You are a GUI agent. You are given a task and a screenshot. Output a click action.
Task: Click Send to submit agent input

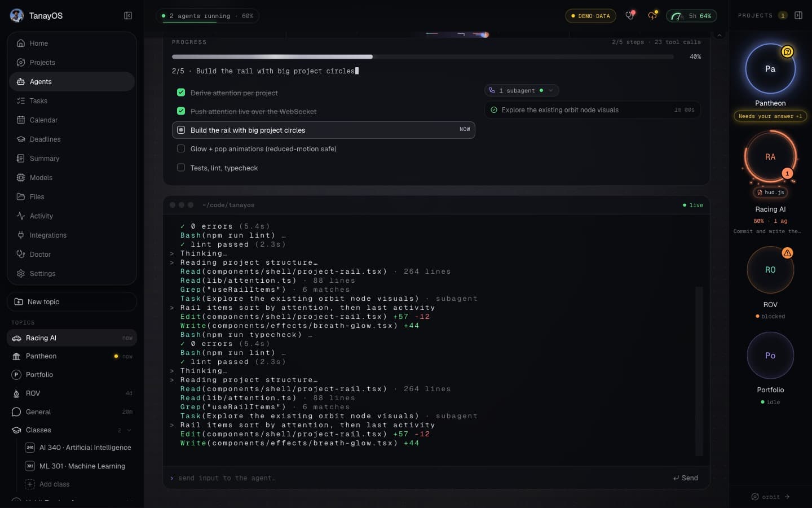tap(686, 478)
